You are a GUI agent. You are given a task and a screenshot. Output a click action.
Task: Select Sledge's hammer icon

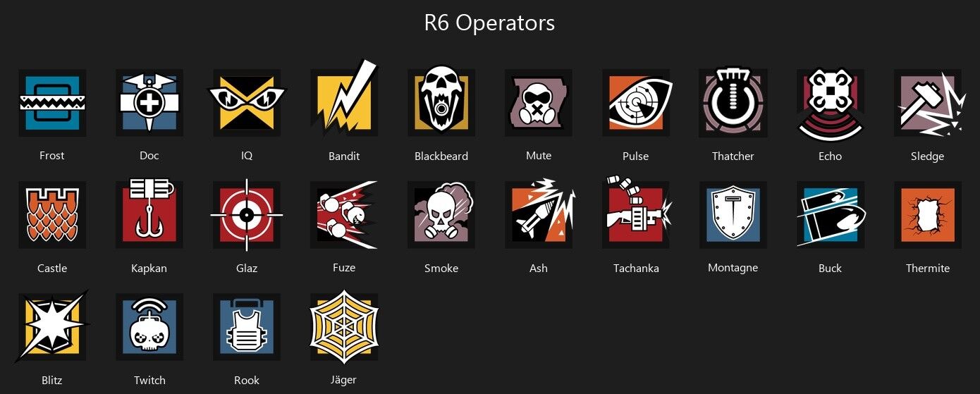[x=928, y=103]
